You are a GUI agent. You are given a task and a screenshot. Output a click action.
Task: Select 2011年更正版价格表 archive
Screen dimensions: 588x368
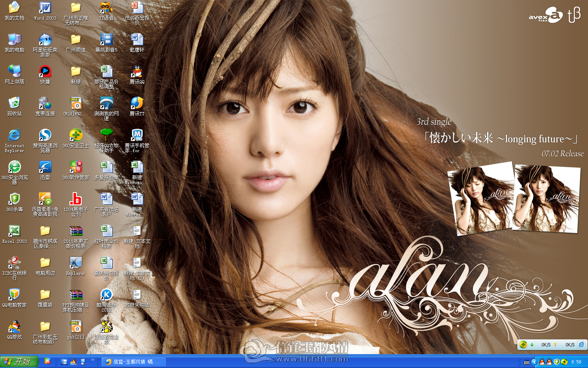coord(76,237)
